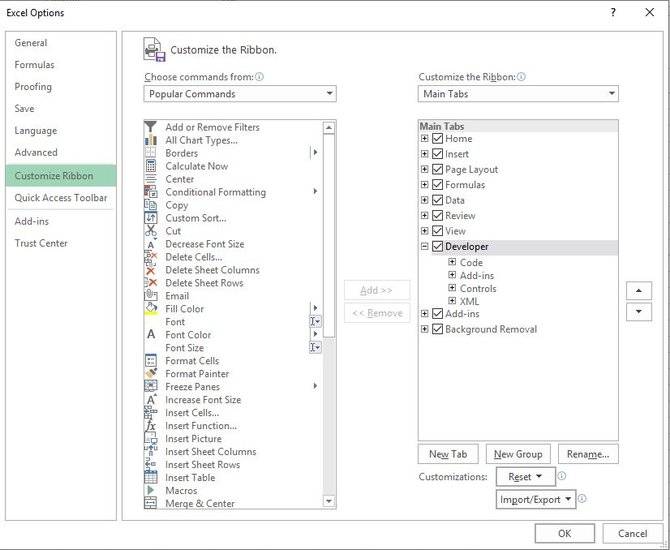Click the All Chart Types icon
Screen dimensions: 670x550
[x=150, y=140]
